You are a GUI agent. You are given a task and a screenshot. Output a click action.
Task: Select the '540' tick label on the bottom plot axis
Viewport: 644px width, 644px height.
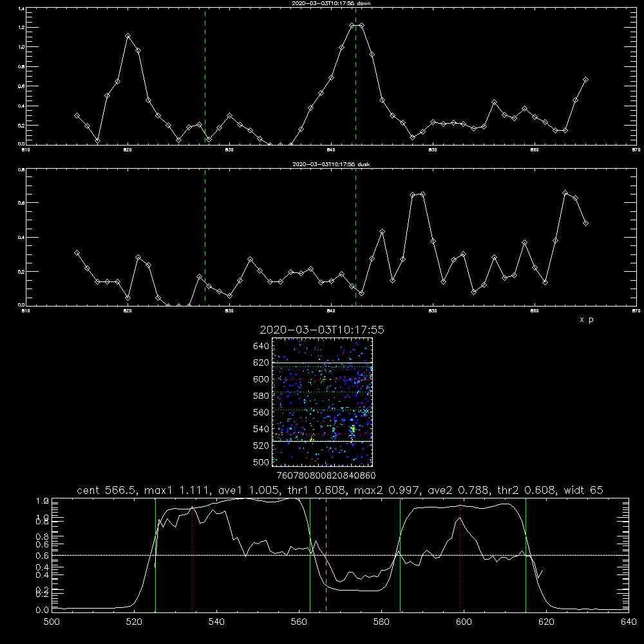coord(216,622)
